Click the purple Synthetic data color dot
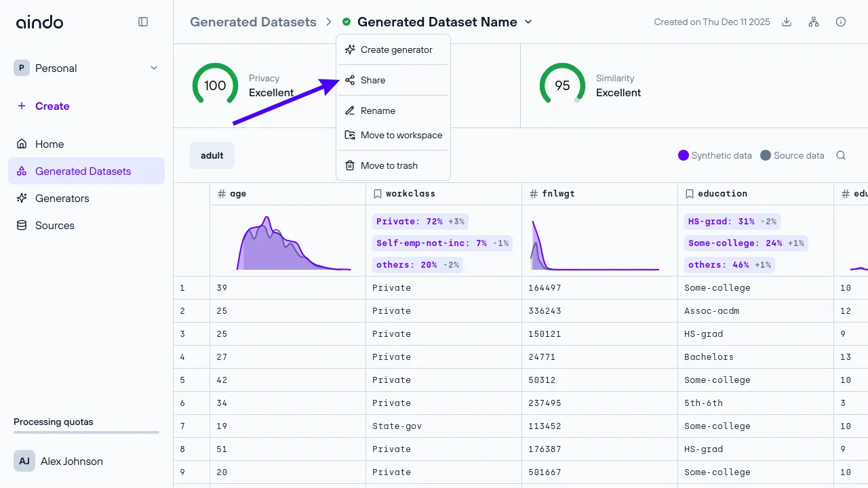 click(684, 155)
